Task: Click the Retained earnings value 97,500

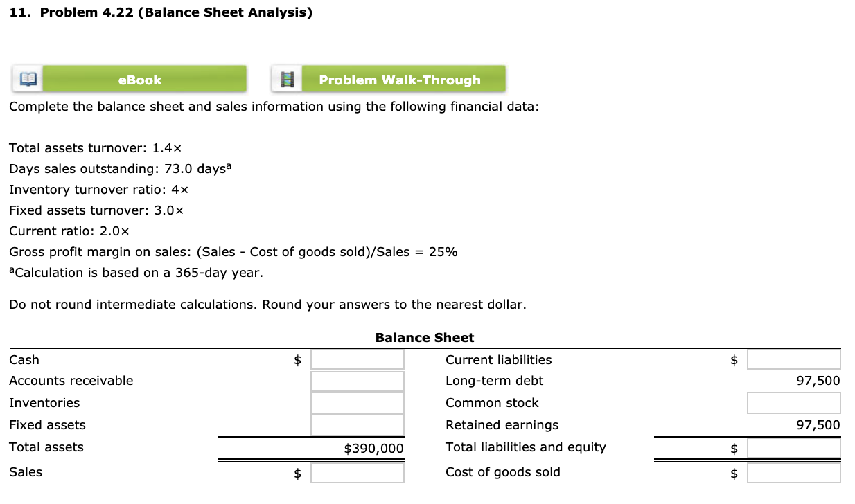Action: [x=819, y=424]
